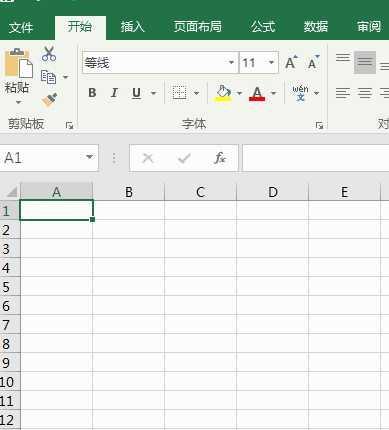This screenshot has height=430, width=389.
Task: Click the Increase Font Size icon
Action: tap(291, 62)
